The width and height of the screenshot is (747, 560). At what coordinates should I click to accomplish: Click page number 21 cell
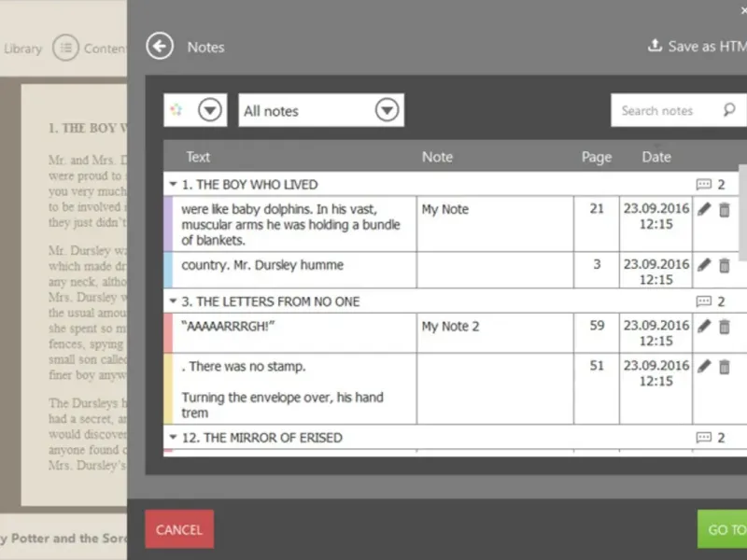tap(597, 224)
